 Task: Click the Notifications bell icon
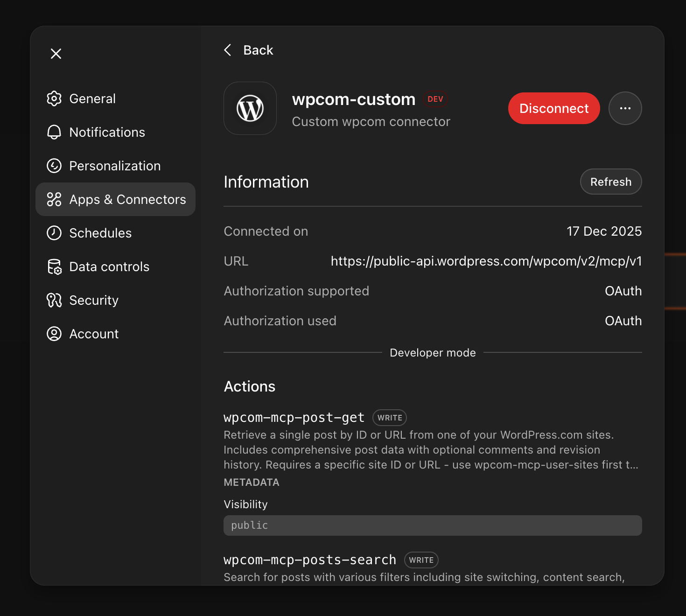54,132
